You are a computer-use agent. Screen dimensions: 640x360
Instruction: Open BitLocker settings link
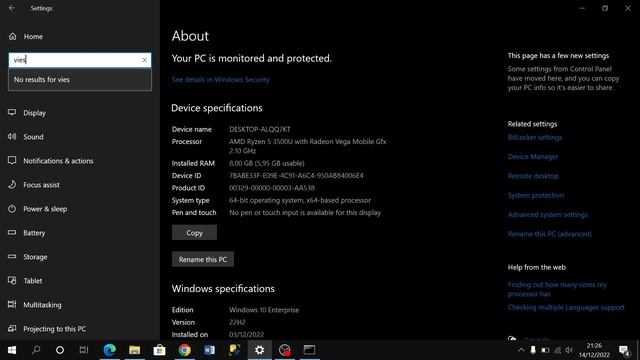[x=535, y=138]
